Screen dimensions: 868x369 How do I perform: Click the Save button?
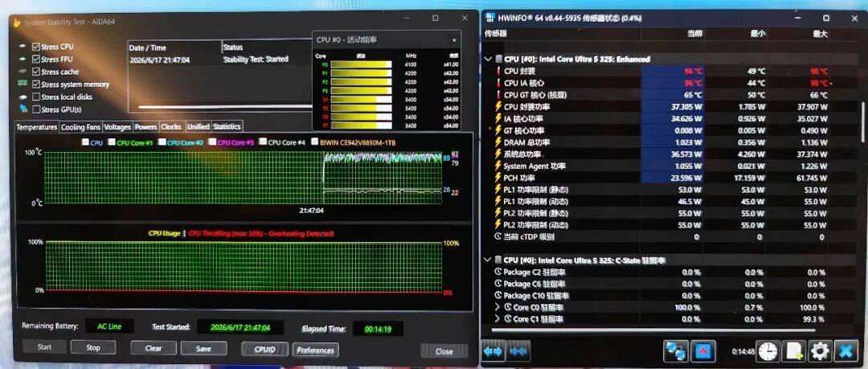[203, 348]
